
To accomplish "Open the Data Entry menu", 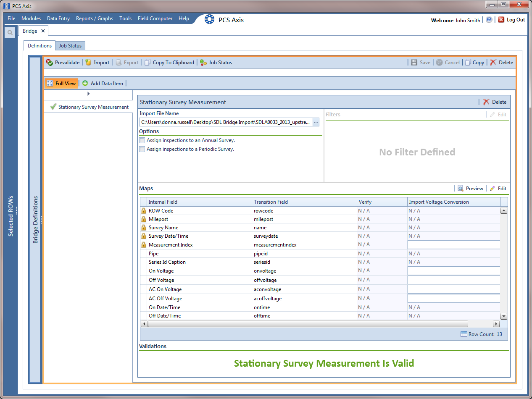I will click(58, 18).
